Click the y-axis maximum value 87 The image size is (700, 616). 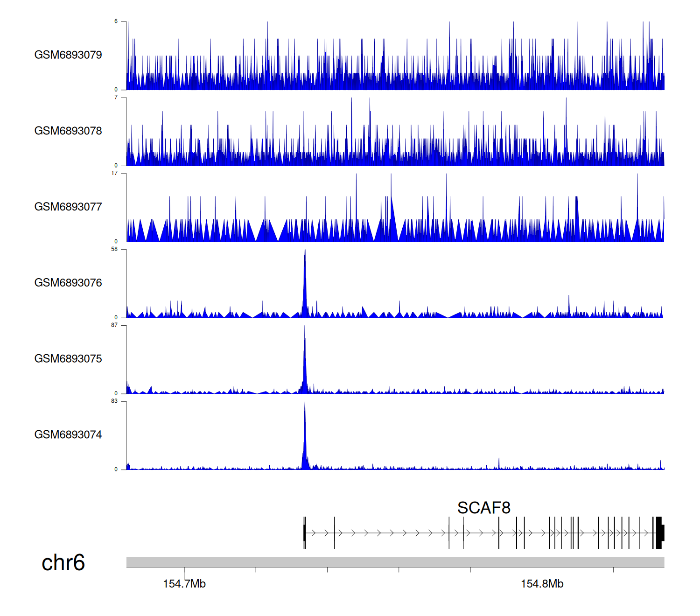(114, 325)
